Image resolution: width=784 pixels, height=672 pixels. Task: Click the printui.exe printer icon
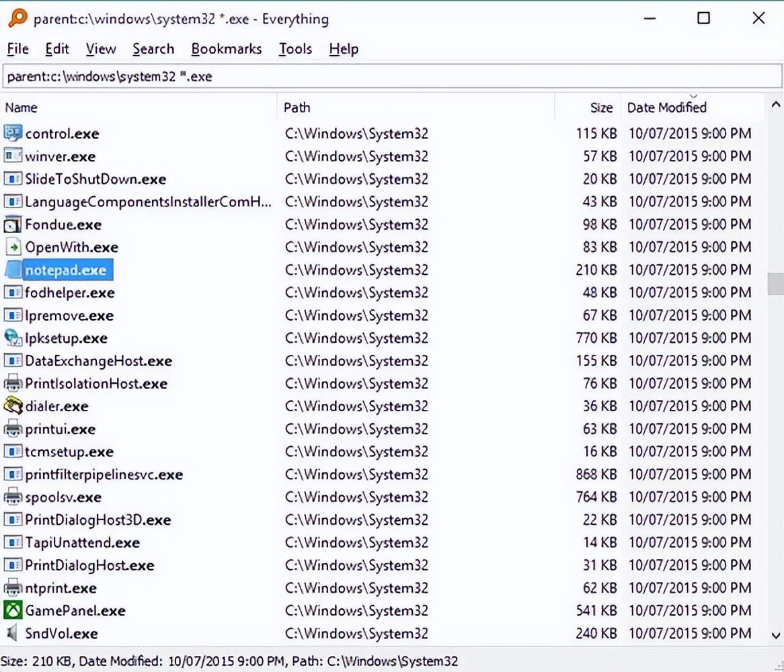click(13, 429)
